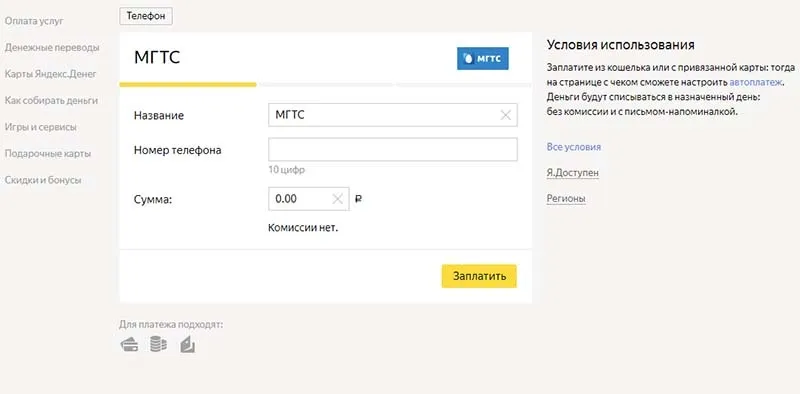Open Денежные переводы section

(x=52, y=47)
